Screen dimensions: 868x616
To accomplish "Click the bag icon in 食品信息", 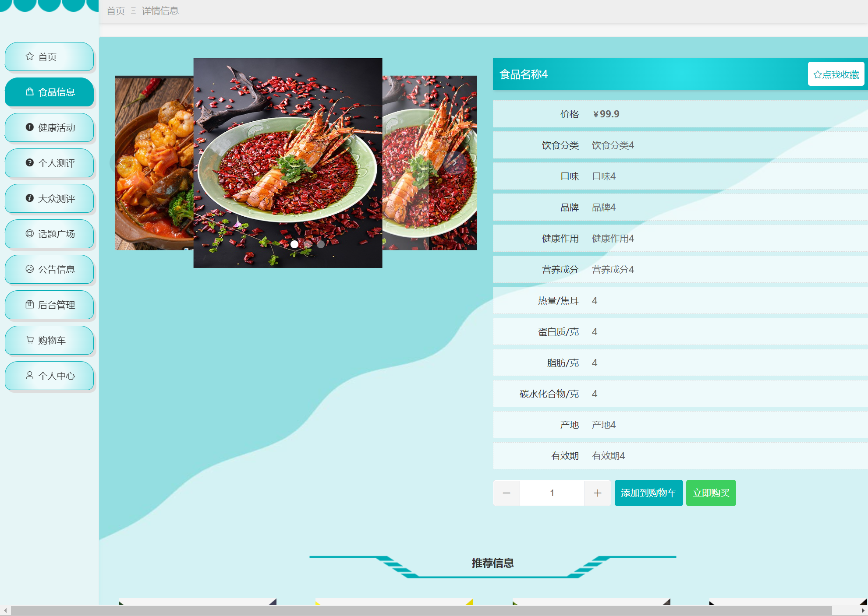I will point(29,92).
